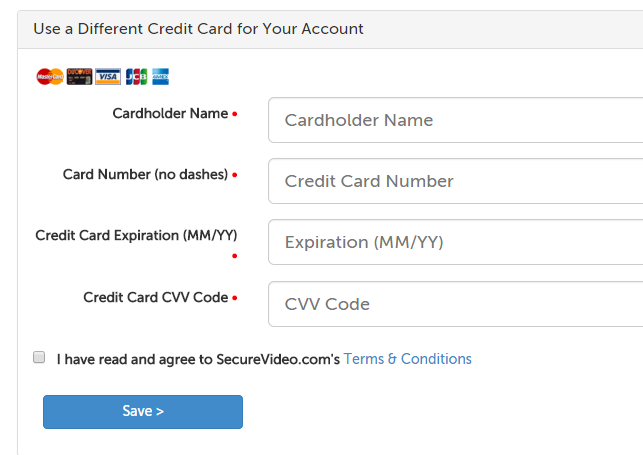Focus the Cardholder Name input field
Viewport: 643px width, 455px height.
456,120
